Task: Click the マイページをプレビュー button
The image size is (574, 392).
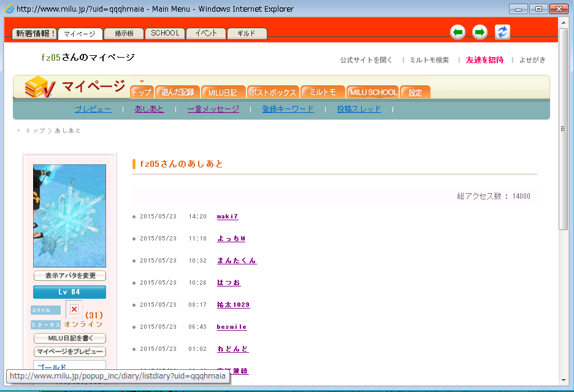Action: [x=69, y=352]
